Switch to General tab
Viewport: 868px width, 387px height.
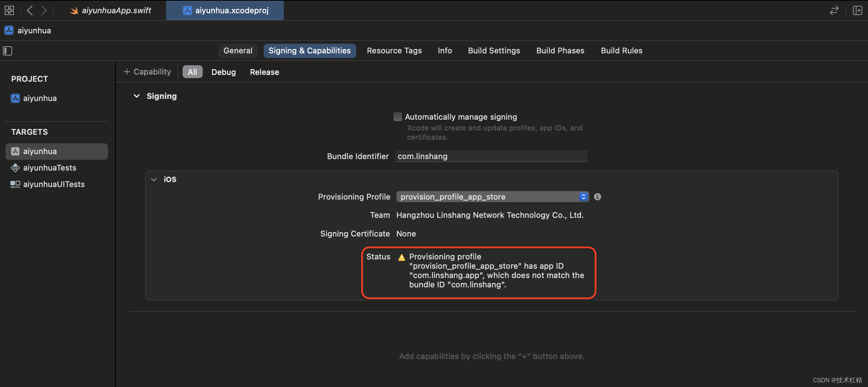coord(237,50)
